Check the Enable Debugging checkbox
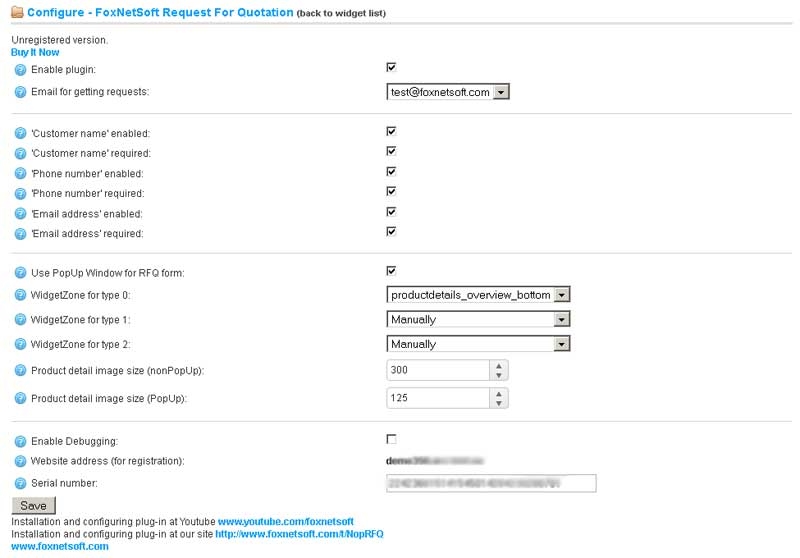The image size is (800, 558). click(x=391, y=439)
